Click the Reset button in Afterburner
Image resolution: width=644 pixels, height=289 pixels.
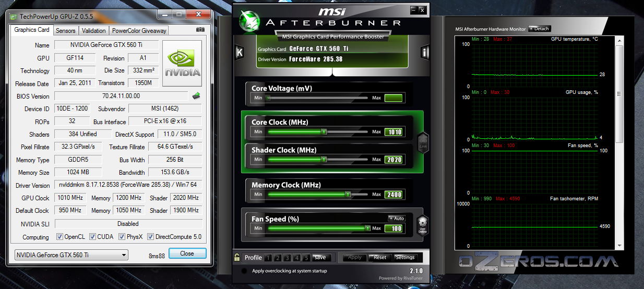380,258
